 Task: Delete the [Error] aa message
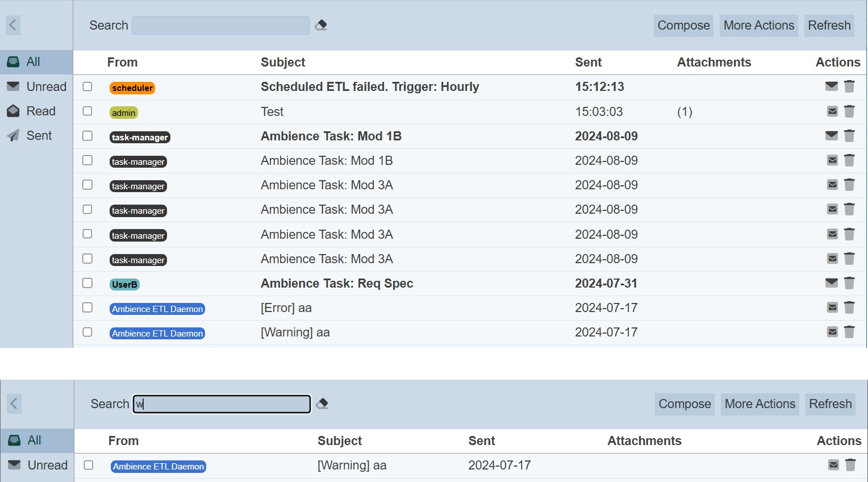[849, 308]
